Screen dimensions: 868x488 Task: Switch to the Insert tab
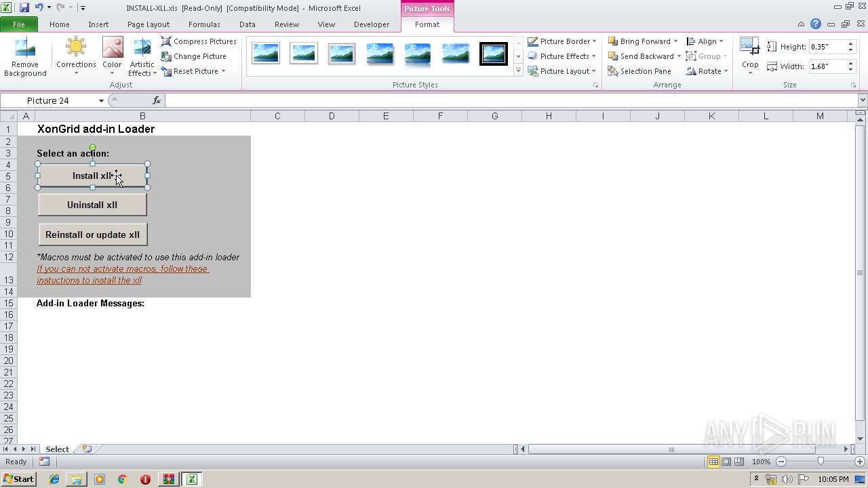pos(98,24)
